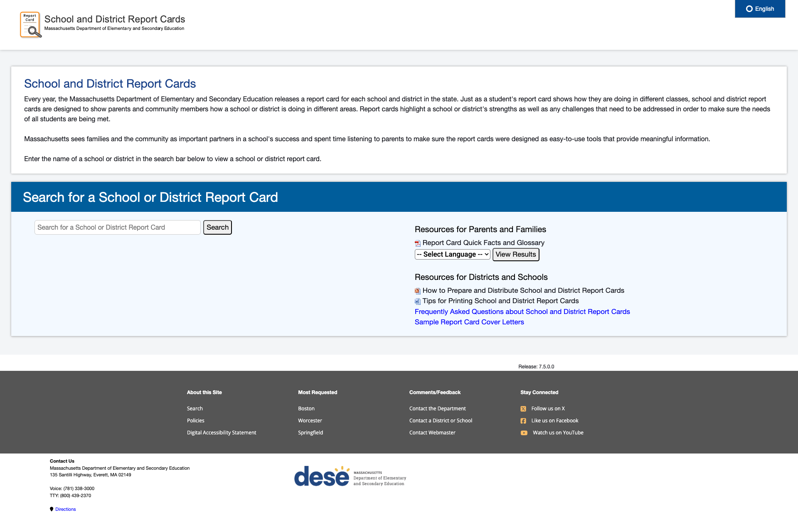Click the DESE logo in the footer
The image size is (798, 532).
pyautogui.click(x=350, y=476)
